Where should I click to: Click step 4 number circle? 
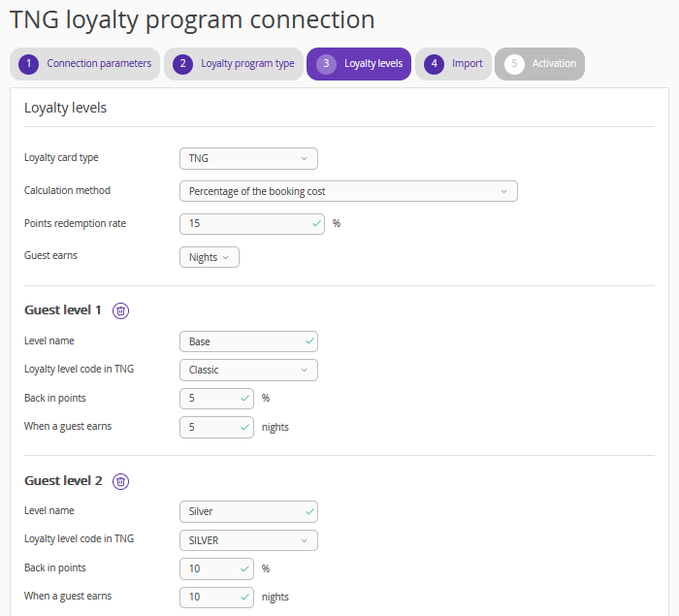pos(434,64)
